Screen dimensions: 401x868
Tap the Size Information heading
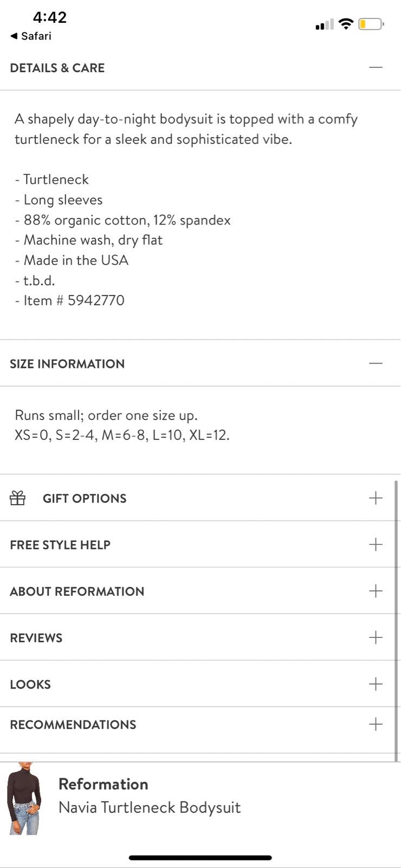click(67, 364)
